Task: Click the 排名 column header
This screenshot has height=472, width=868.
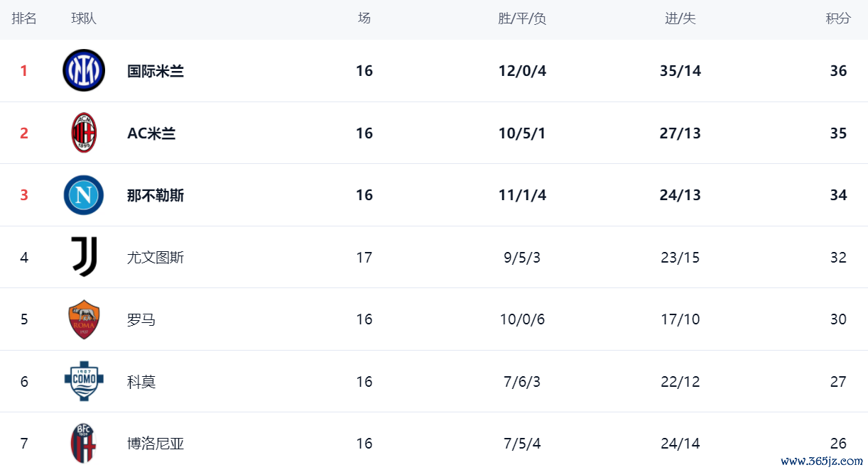Action: [x=24, y=18]
